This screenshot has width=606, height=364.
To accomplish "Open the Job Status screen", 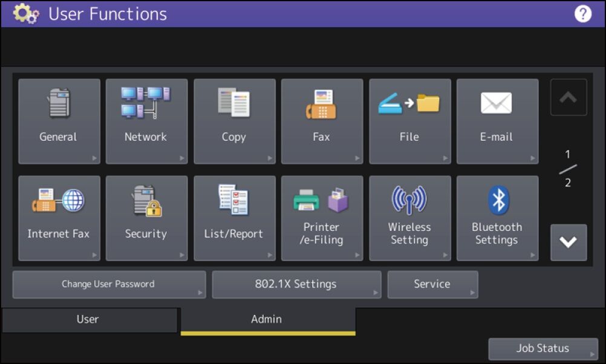I will tap(542, 349).
